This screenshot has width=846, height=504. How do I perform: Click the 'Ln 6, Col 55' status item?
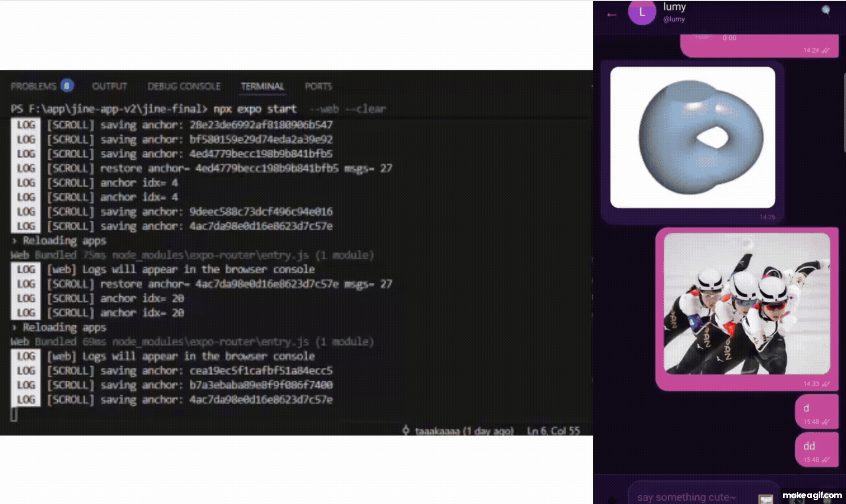pyautogui.click(x=553, y=431)
